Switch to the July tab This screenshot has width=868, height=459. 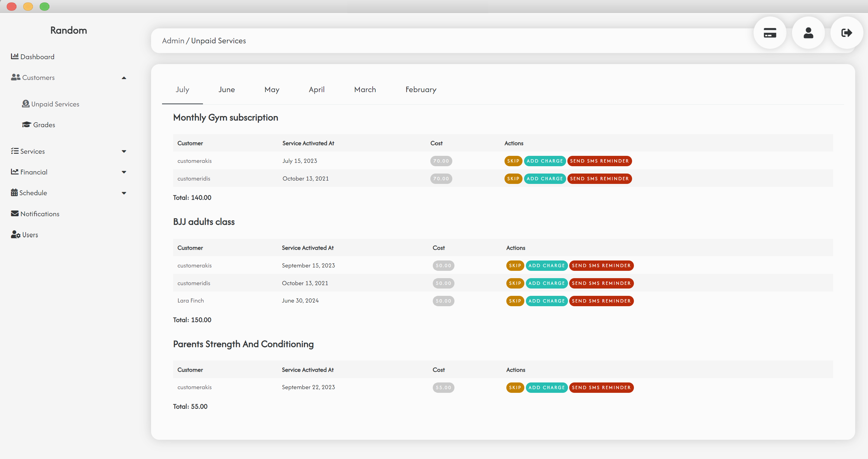click(182, 90)
